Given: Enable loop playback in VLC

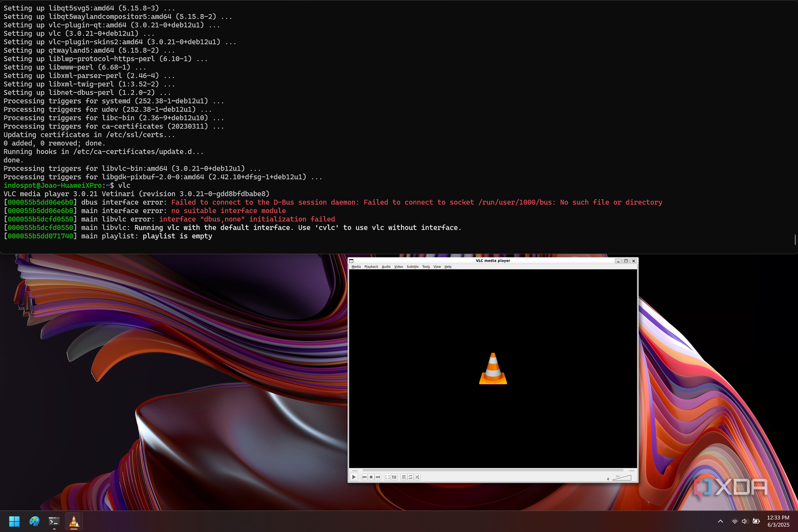Looking at the screenshot, I should pyautogui.click(x=410, y=477).
